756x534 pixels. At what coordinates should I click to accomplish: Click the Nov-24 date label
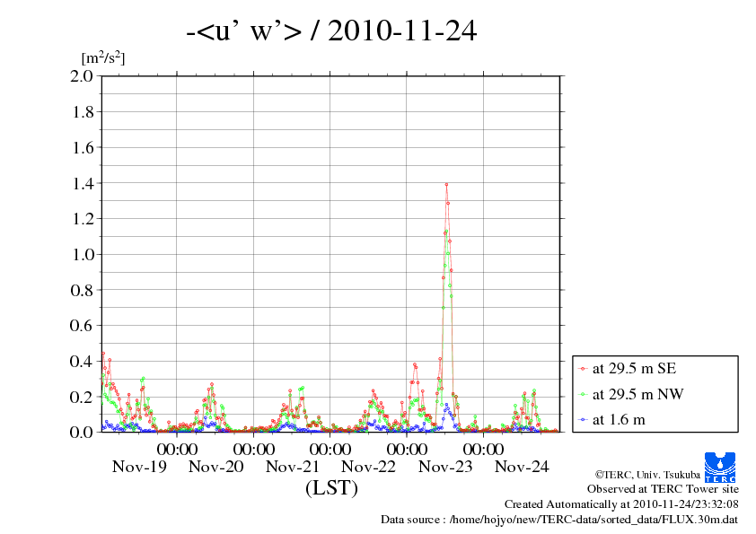(522, 467)
